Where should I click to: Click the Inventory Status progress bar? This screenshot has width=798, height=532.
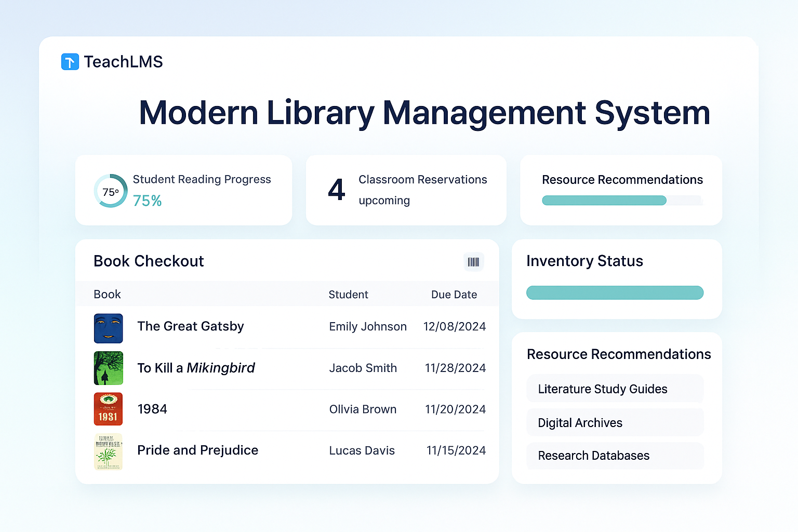click(x=615, y=292)
